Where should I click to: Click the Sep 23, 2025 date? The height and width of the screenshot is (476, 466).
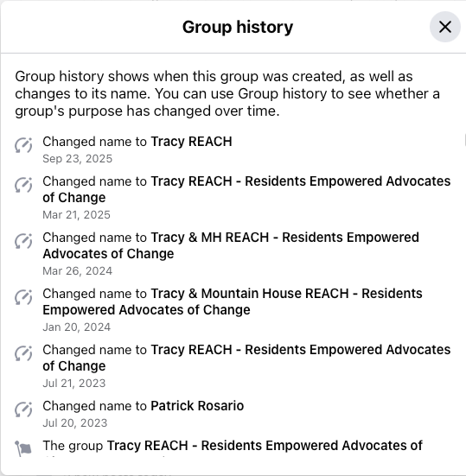[x=78, y=159]
